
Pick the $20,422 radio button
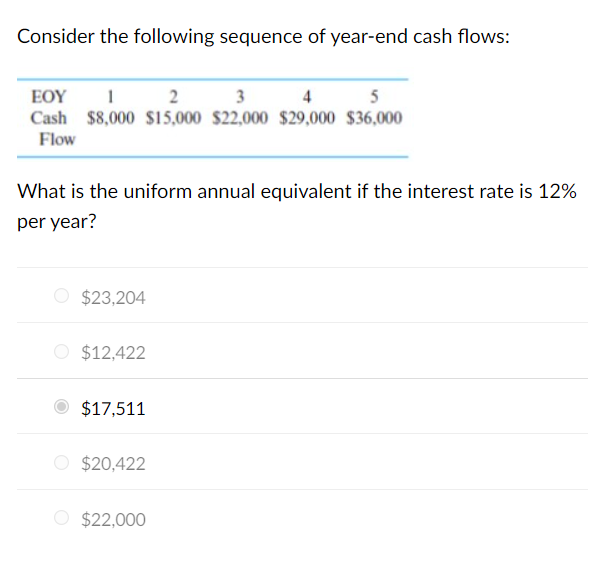[x=61, y=462]
